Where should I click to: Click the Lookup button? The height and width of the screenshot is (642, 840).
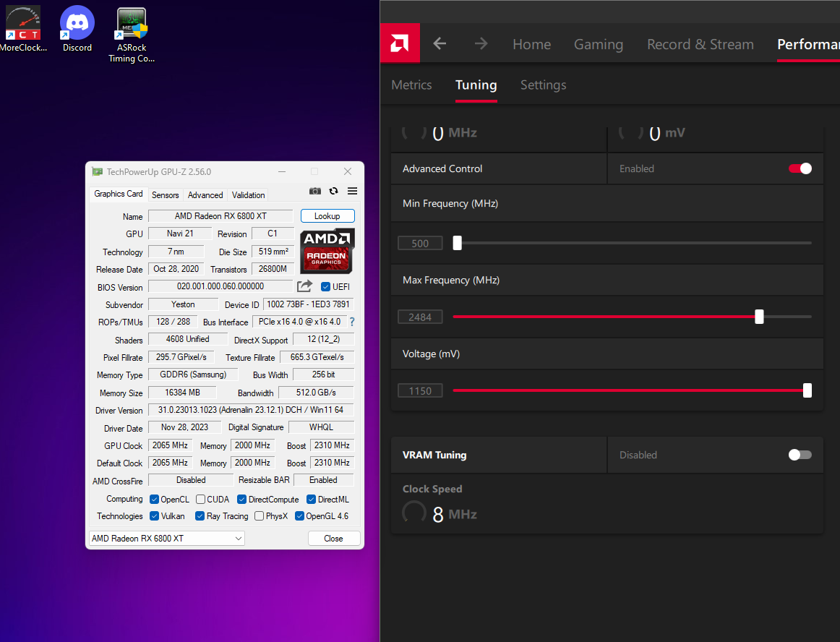click(x=327, y=216)
